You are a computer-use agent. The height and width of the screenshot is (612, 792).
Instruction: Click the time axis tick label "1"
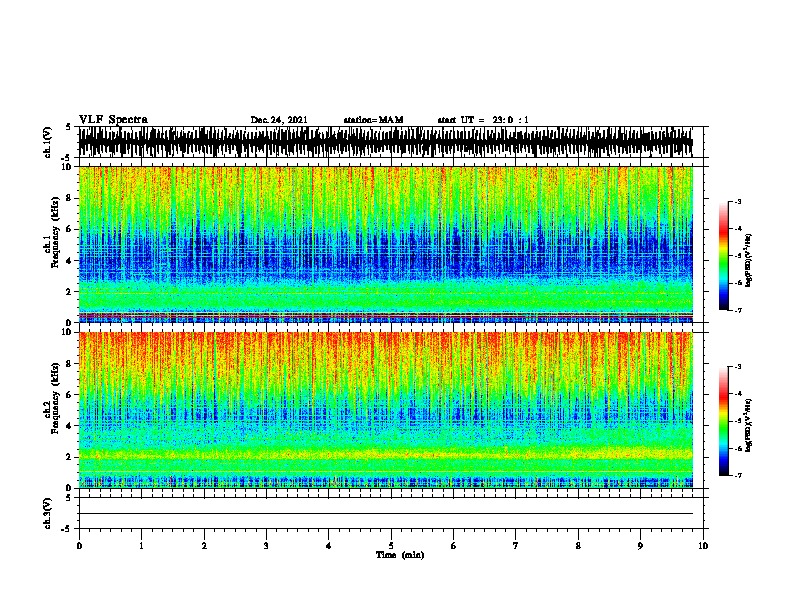141,546
